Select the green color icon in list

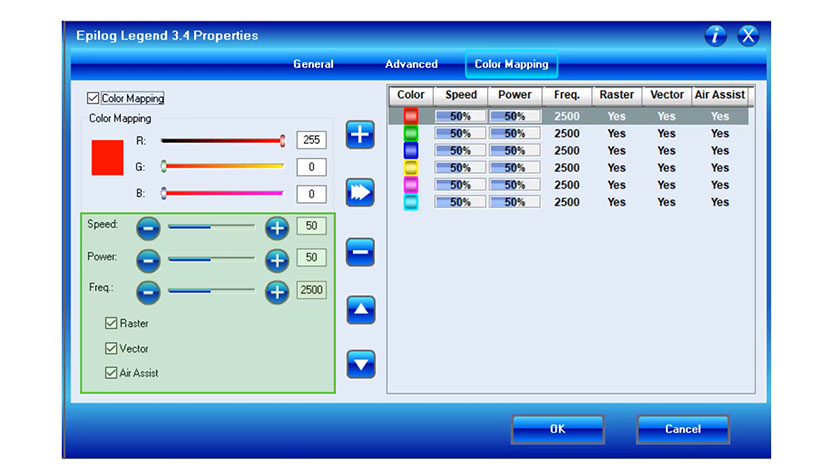(x=411, y=133)
